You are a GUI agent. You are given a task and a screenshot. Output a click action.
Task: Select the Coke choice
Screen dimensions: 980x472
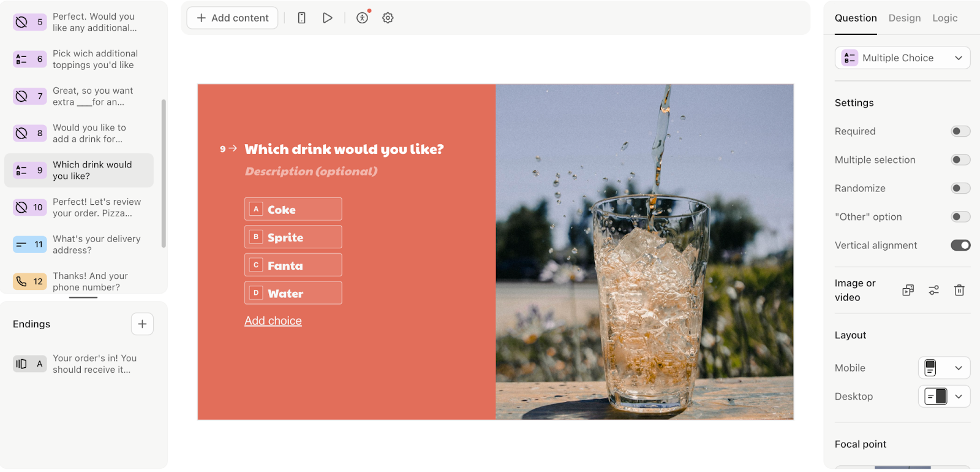(293, 209)
